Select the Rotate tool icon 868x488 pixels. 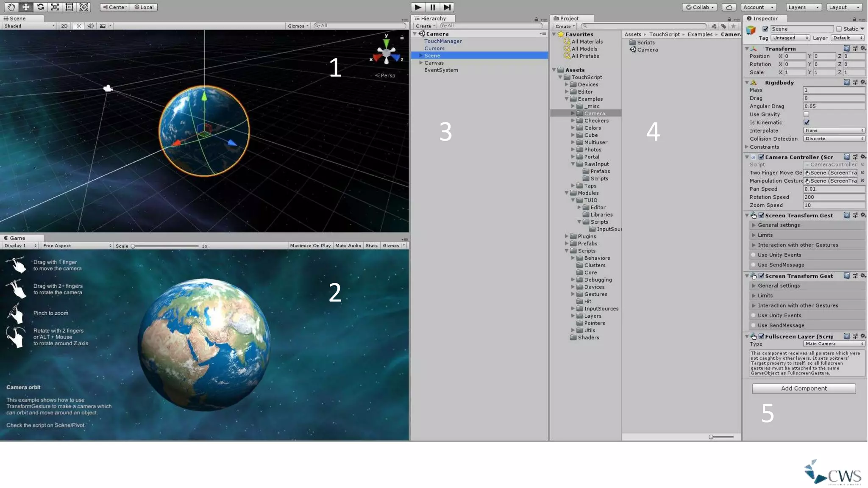click(x=40, y=7)
